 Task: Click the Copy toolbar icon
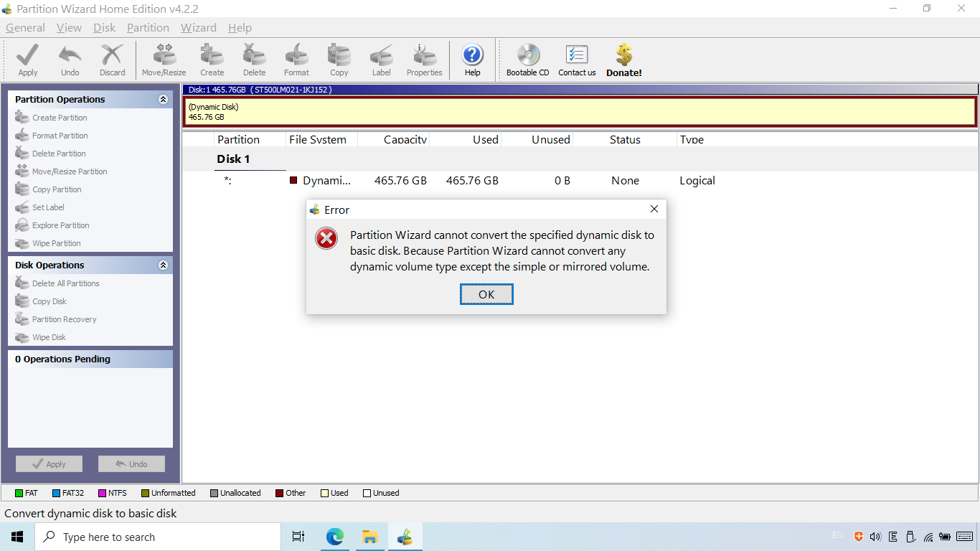coord(339,60)
